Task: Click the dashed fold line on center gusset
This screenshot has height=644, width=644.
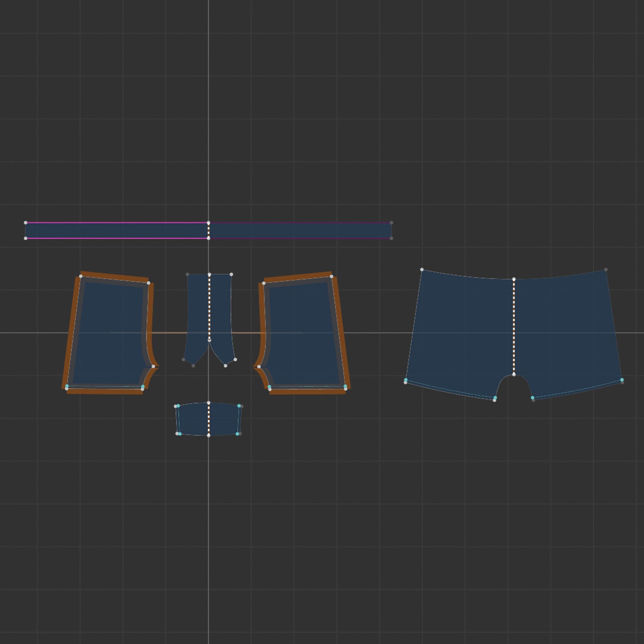Action: pyautogui.click(x=209, y=308)
